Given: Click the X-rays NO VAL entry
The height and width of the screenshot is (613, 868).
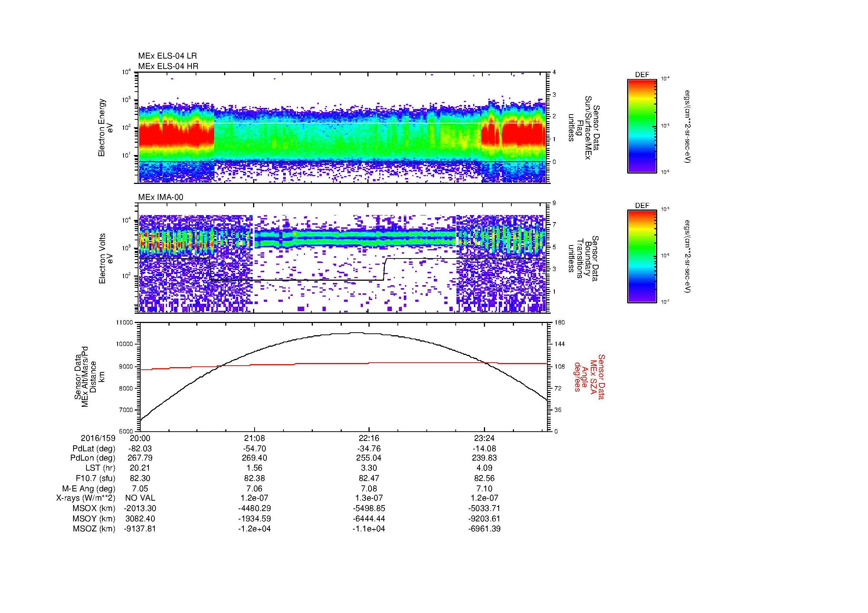Looking at the screenshot, I should 140,498.
